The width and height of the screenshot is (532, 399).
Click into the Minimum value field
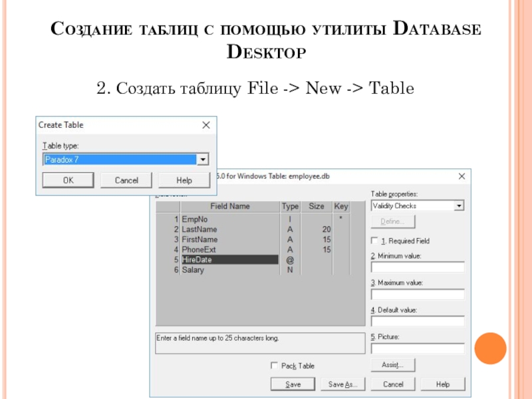pyautogui.click(x=418, y=267)
